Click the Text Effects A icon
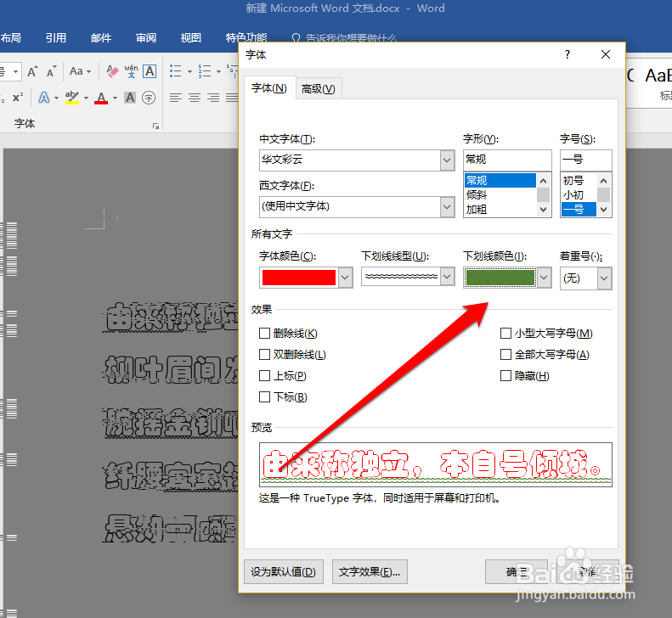672x618 pixels. click(44, 98)
